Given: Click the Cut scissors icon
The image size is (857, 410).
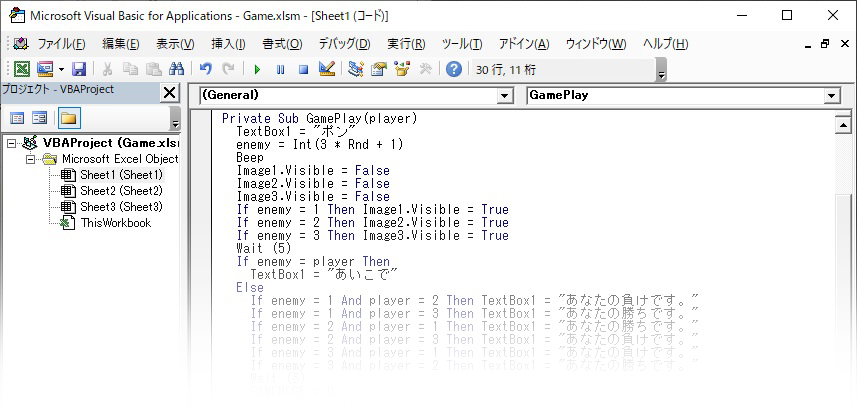Looking at the screenshot, I should click(108, 69).
